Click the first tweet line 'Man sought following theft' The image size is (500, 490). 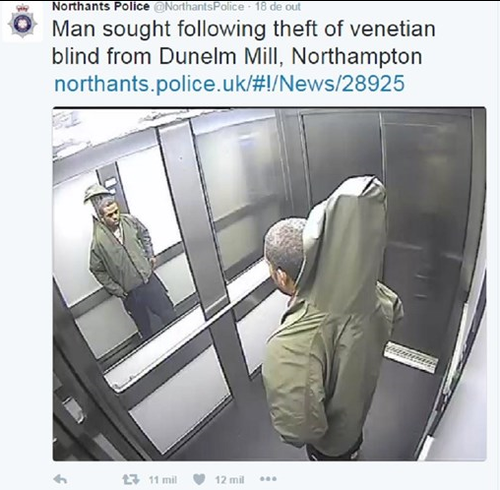243,29
